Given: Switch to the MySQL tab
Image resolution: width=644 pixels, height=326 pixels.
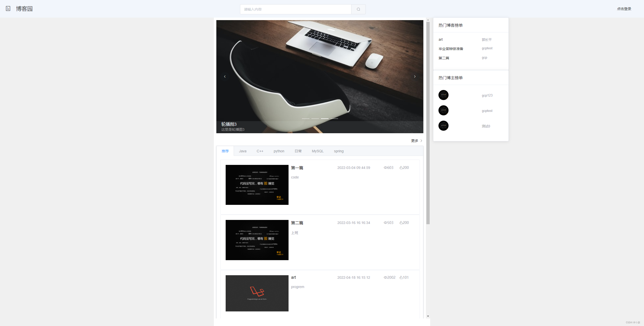Looking at the screenshot, I should coord(317,151).
